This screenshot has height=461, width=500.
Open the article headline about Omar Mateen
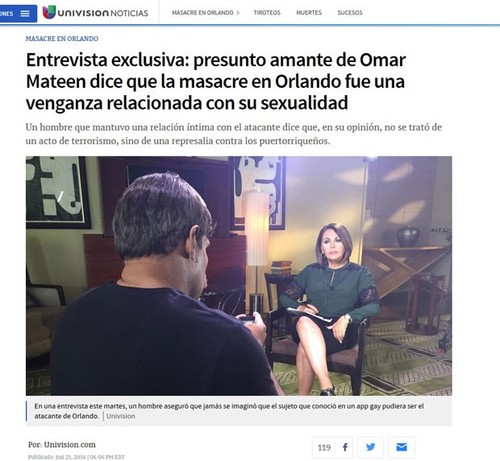pyautogui.click(x=216, y=81)
